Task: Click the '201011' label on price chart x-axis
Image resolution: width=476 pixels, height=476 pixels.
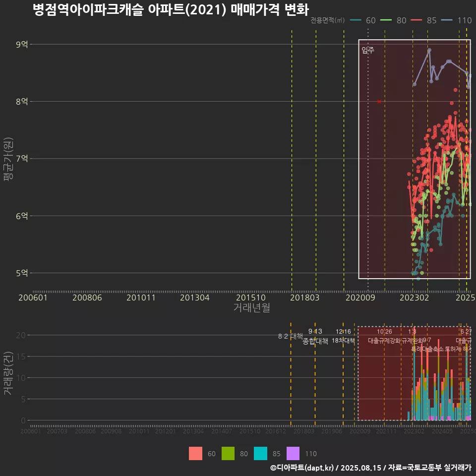Action: pyautogui.click(x=141, y=297)
